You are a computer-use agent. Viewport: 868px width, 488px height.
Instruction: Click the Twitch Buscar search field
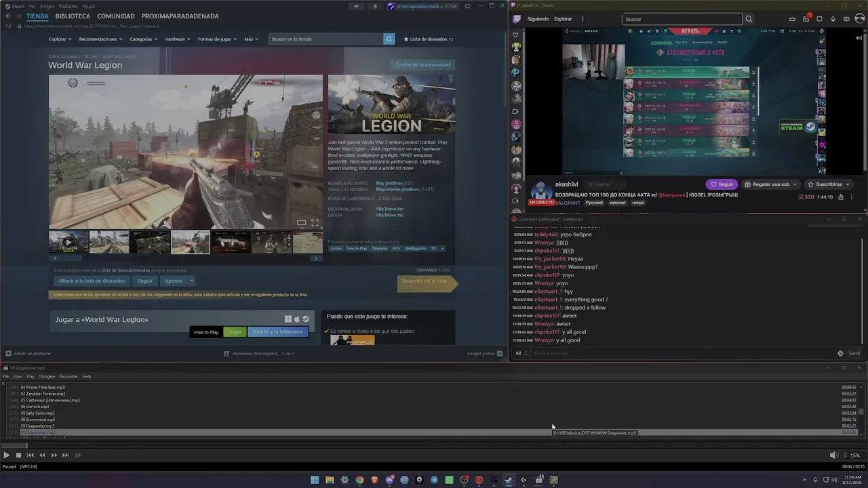click(x=682, y=19)
